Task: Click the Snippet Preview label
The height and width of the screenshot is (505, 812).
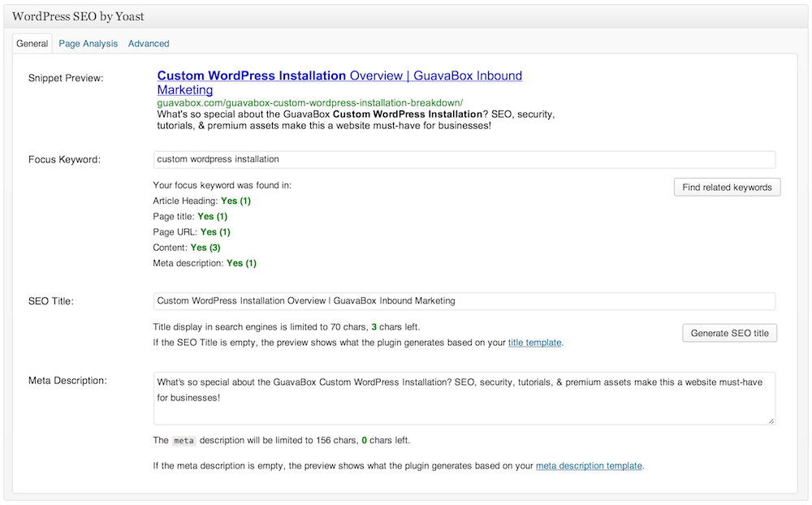Action: click(x=66, y=78)
